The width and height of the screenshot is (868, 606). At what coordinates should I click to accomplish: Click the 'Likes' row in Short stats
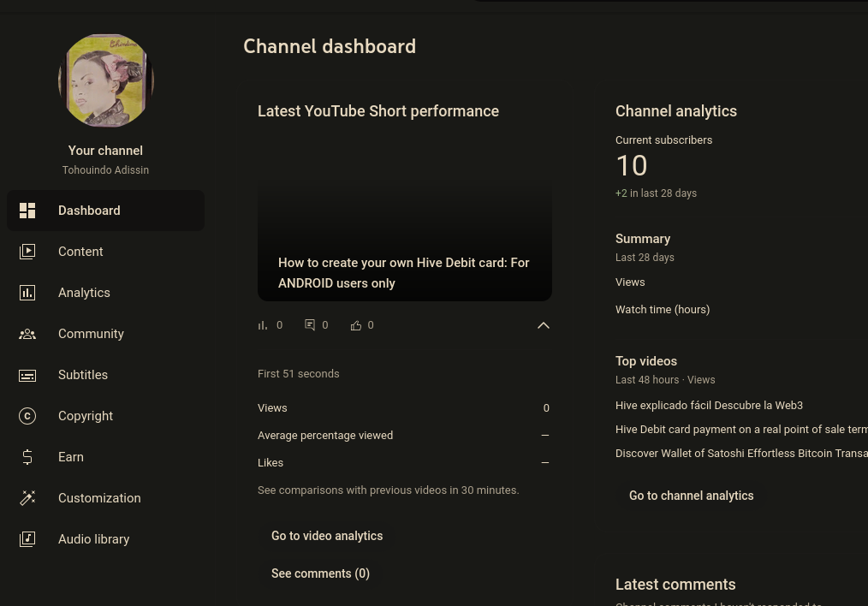tap(403, 463)
